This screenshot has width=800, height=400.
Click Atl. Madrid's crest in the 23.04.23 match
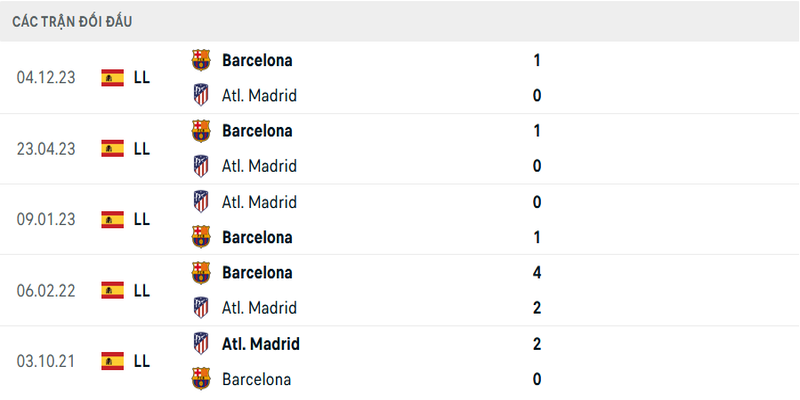coord(201,166)
